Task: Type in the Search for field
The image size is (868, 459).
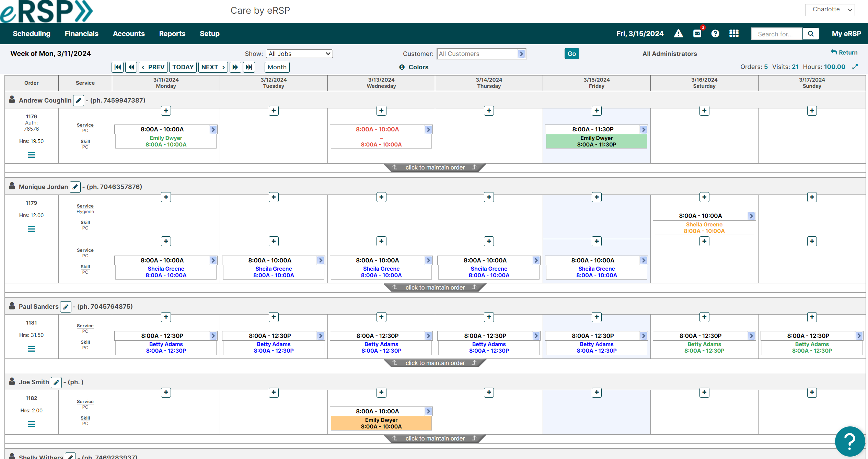Action: click(x=776, y=33)
